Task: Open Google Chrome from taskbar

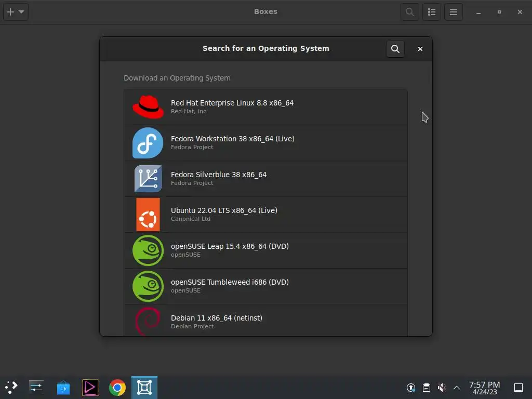Action: pos(117,387)
